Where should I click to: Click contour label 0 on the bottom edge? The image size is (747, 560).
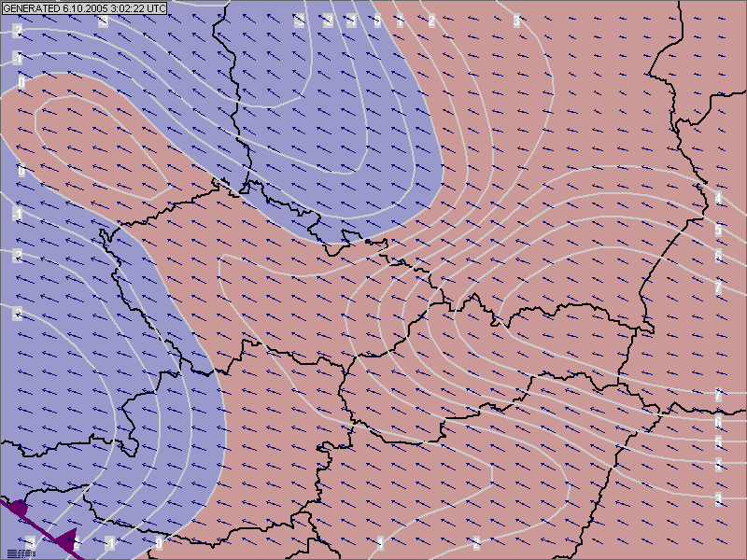tap(159, 543)
